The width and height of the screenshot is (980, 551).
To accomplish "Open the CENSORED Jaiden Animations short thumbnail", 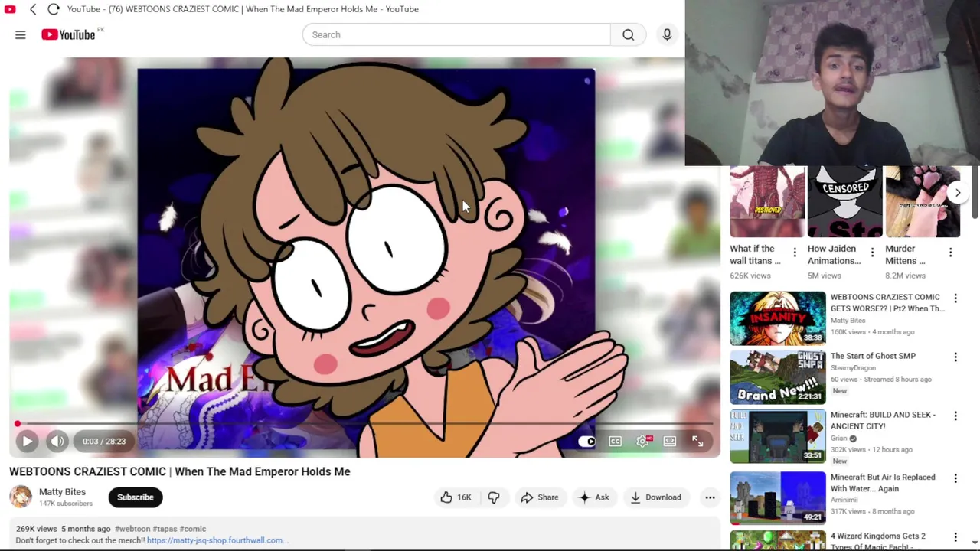I will [x=845, y=202].
